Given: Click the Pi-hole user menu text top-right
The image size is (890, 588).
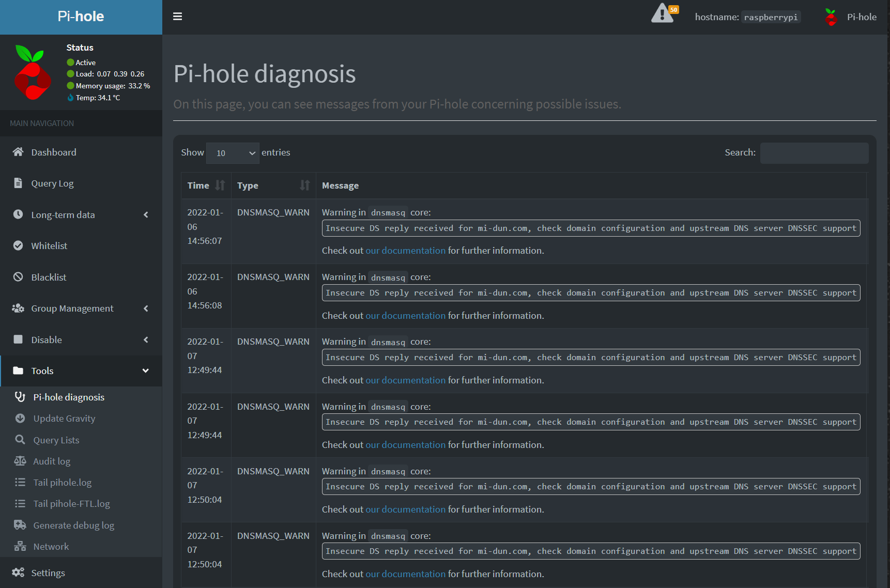Looking at the screenshot, I should click(862, 17).
